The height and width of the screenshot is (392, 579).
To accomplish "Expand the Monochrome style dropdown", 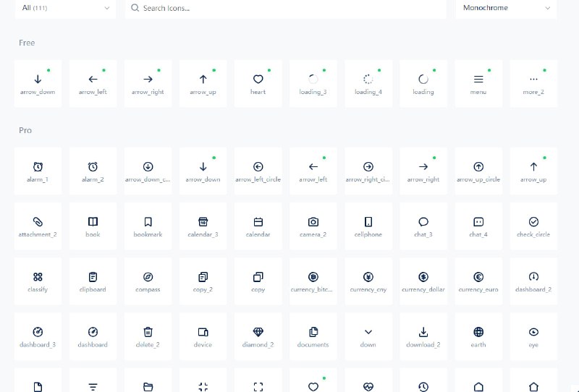I will point(505,8).
